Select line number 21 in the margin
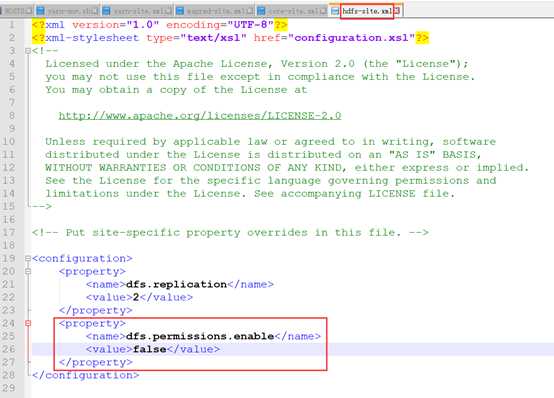Image resolution: width=554 pixels, height=398 pixels. 9,284
